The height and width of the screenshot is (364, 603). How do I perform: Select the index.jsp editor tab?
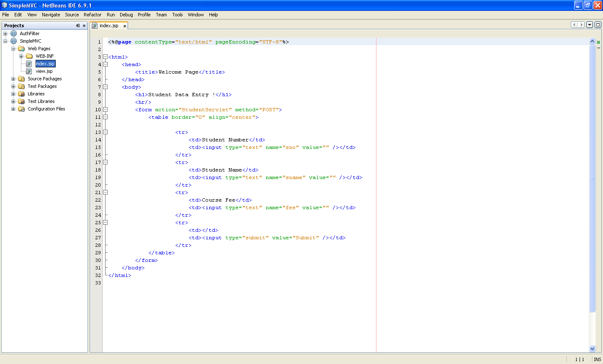[x=108, y=25]
